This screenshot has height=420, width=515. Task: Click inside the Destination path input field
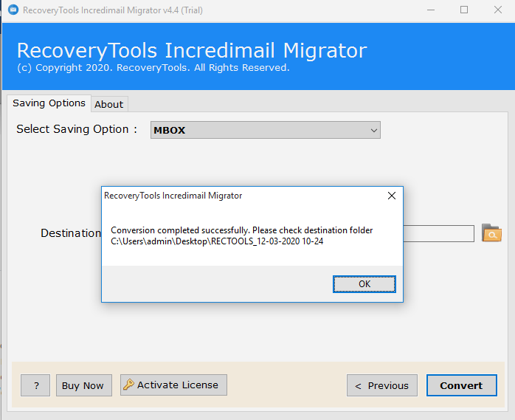[438, 234]
